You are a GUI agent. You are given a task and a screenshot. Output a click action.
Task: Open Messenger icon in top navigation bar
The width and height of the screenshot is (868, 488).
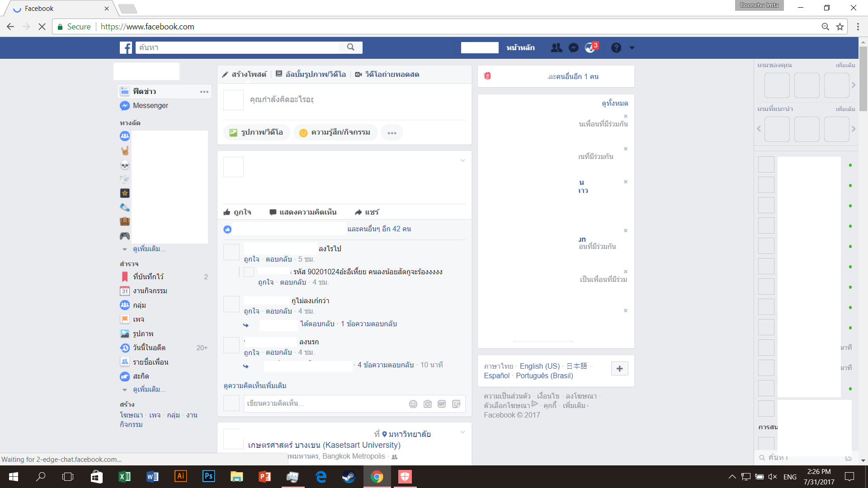coord(573,48)
